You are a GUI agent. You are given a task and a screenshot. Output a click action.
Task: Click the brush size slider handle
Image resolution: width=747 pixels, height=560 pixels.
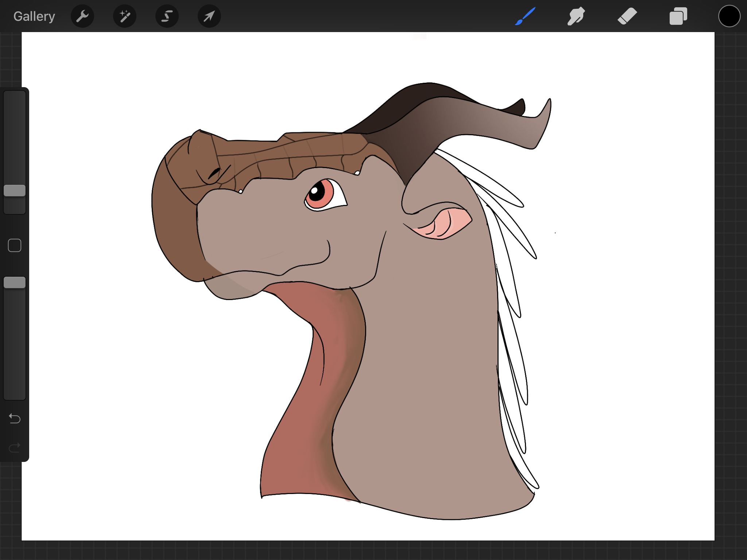(15, 191)
